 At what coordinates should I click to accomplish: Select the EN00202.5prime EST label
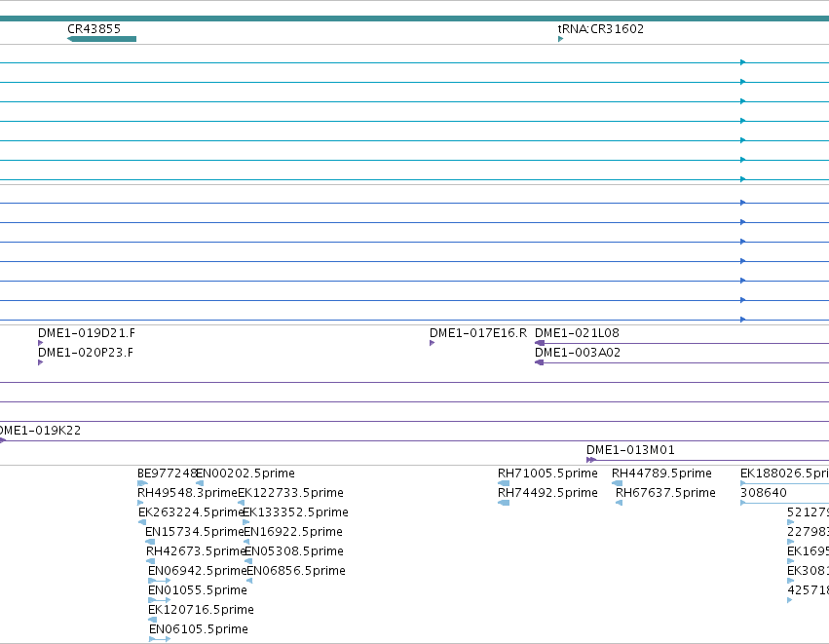coord(245,474)
